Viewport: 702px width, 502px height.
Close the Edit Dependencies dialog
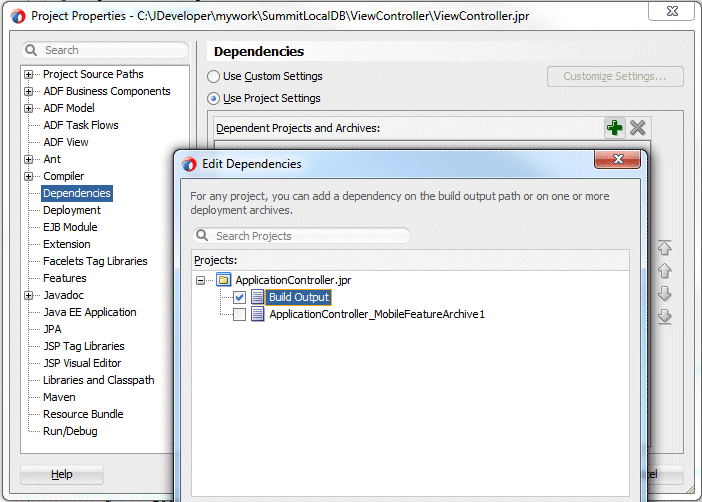coord(618,159)
